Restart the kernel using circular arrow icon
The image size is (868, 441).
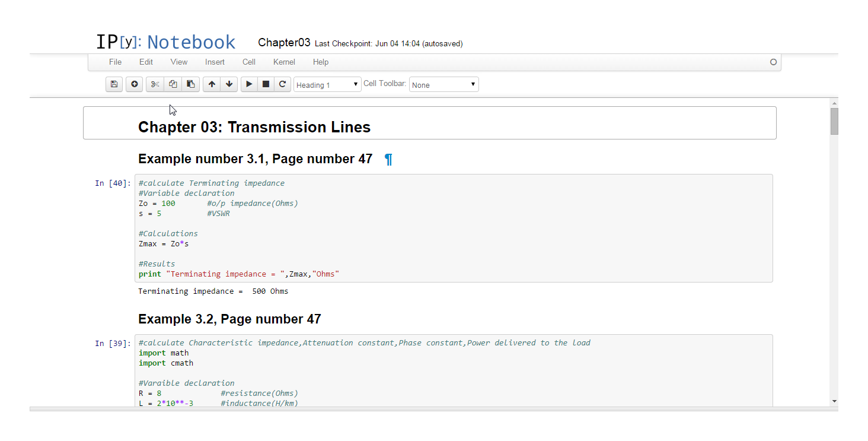283,84
